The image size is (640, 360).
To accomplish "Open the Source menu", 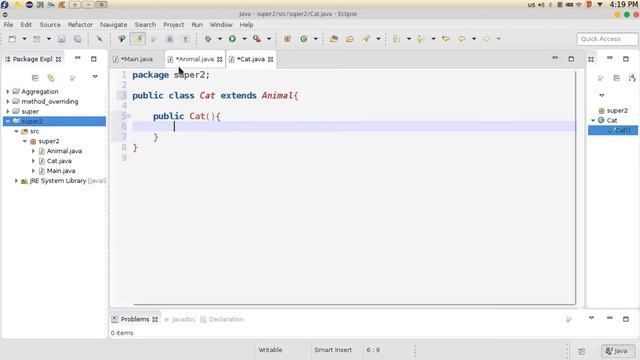I will coord(50,24).
